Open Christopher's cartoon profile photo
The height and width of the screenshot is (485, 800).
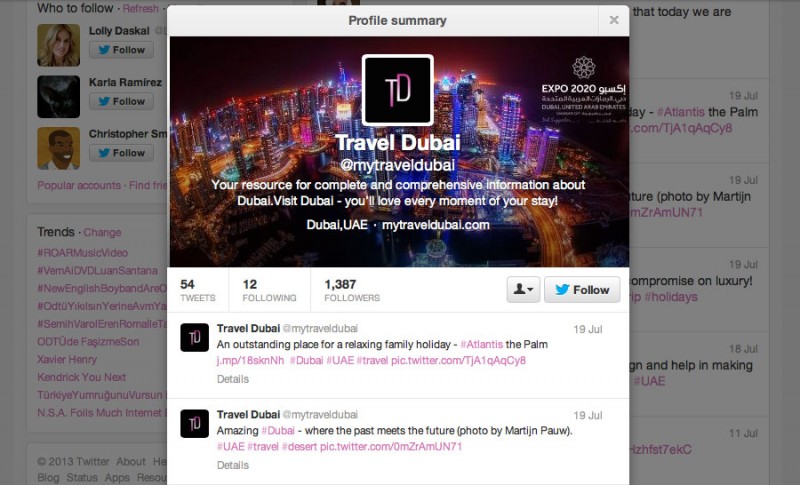click(x=59, y=148)
